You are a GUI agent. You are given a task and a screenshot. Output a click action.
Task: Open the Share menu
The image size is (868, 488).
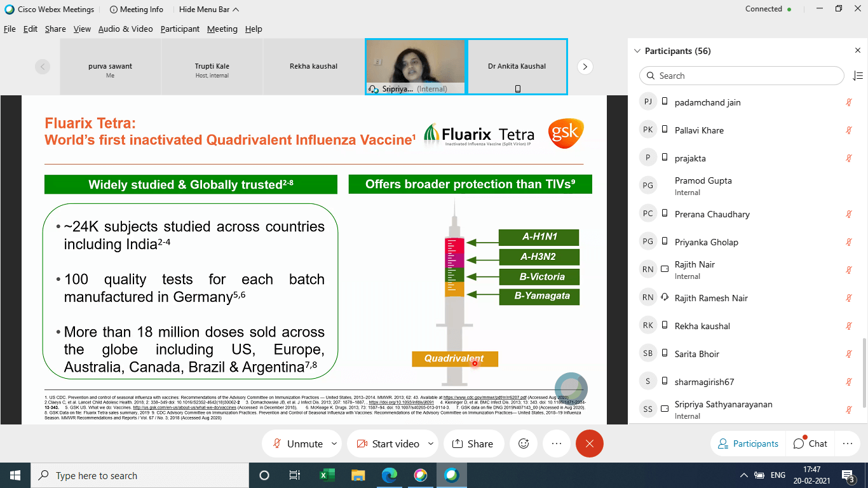[55, 29]
